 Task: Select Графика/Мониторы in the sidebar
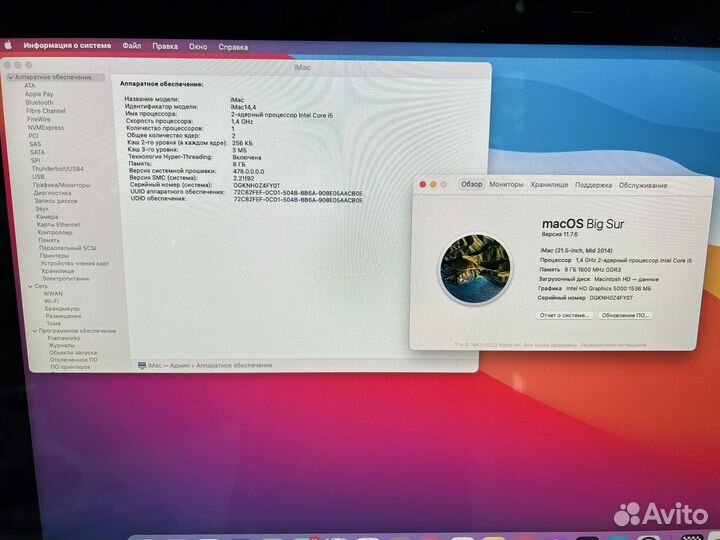coord(62,185)
